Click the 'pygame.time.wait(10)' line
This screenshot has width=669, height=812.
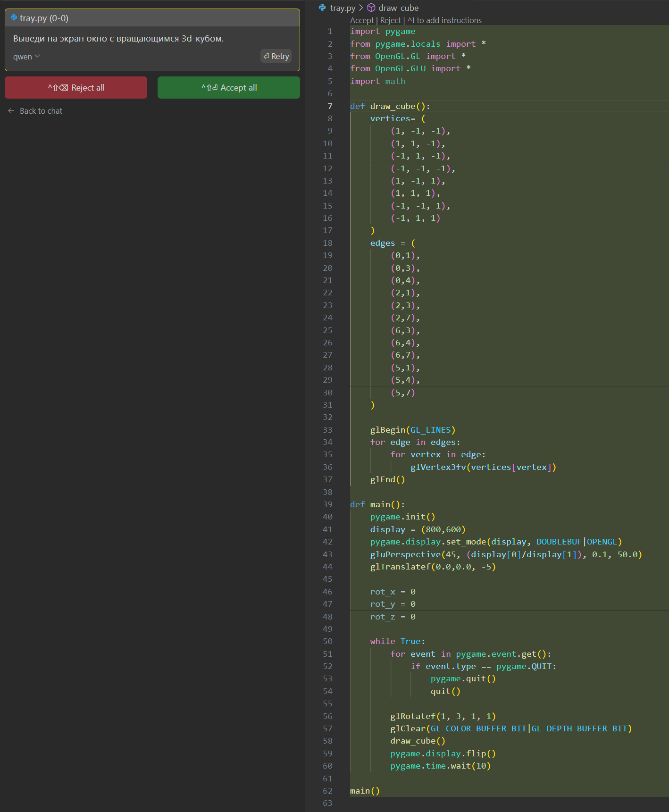click(x=440, y=766)
